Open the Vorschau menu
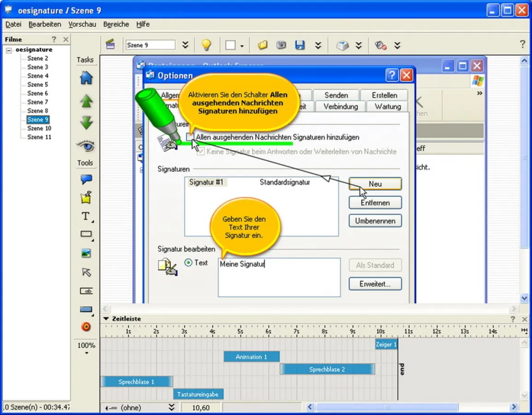The height and width of the screenshot is (415, 532). coord(82,24)
